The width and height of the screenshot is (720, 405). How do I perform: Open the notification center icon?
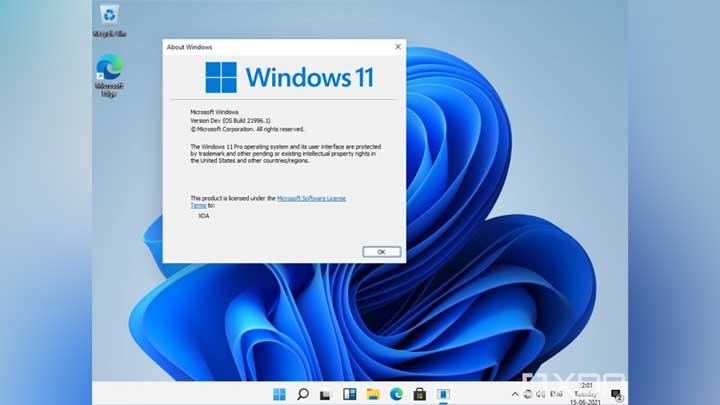coord(617,394)
